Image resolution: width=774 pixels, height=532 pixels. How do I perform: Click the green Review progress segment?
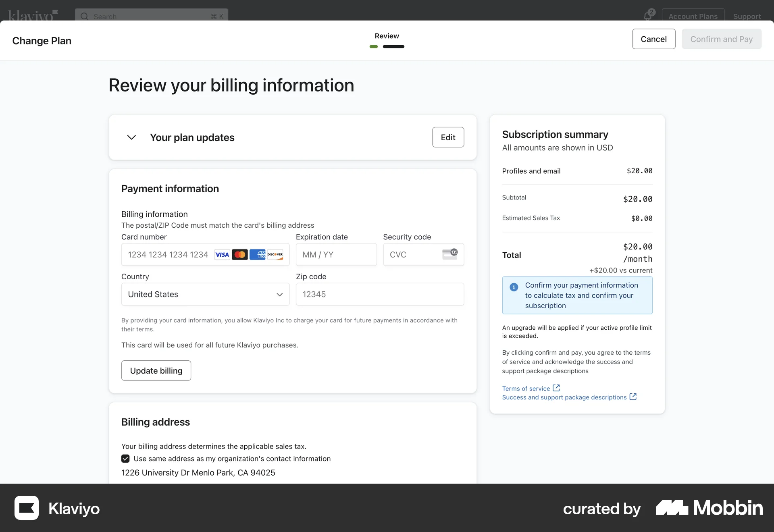click(x=373, y=47)
